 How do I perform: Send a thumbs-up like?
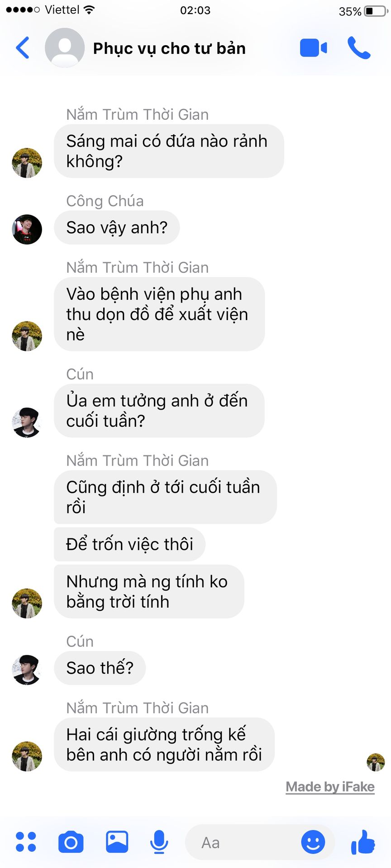pyautogui.click(x=363, y=842)
